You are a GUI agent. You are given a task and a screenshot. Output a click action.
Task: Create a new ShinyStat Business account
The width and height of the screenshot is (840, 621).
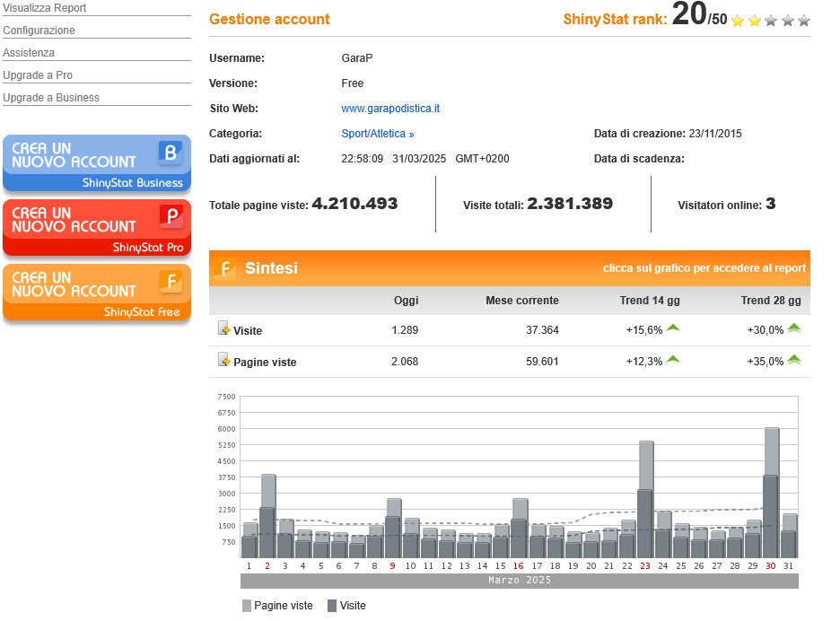97,163
